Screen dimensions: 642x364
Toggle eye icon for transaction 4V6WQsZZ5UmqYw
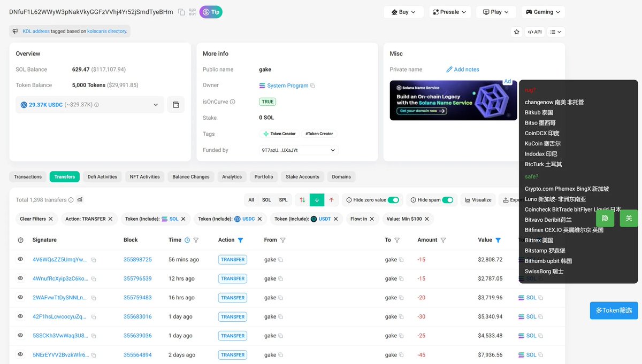click(x=20, y=259)
